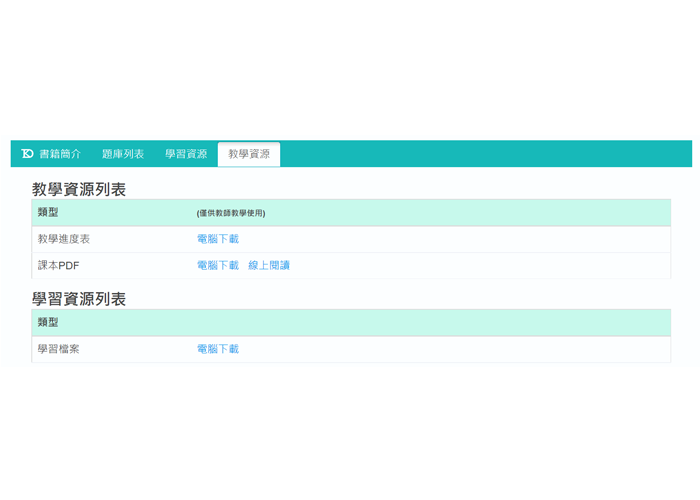Click empty teal navigation bar area right of tabs
The height and width of the screenshot is (500, 700).
(480, 154)
